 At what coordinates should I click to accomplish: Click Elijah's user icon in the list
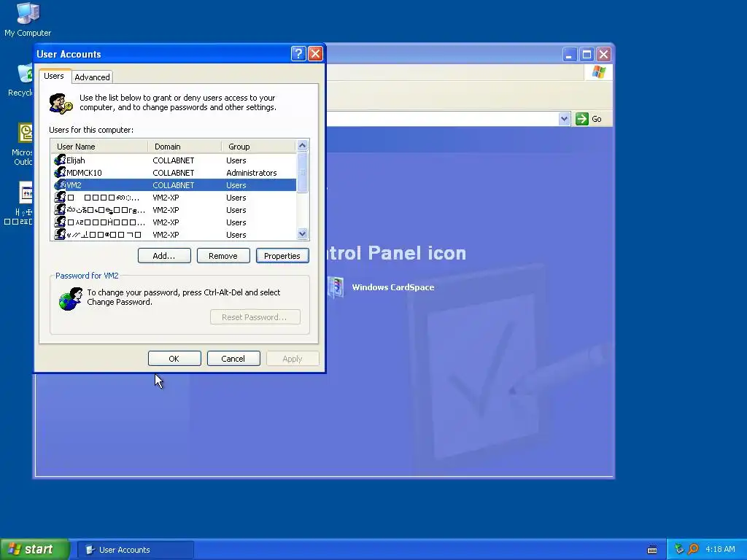(x=60, y=160)
